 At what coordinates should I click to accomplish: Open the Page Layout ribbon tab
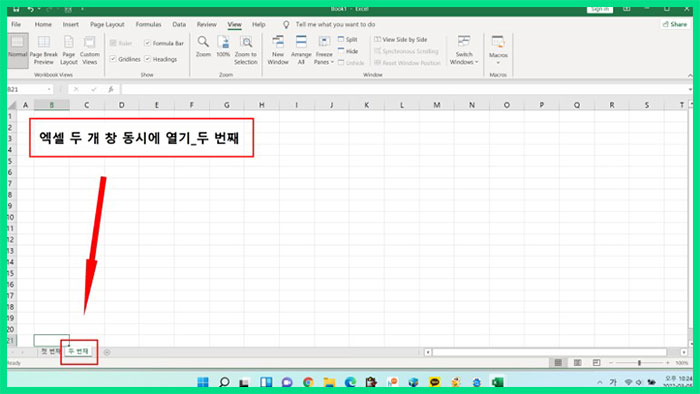[107, 25]
